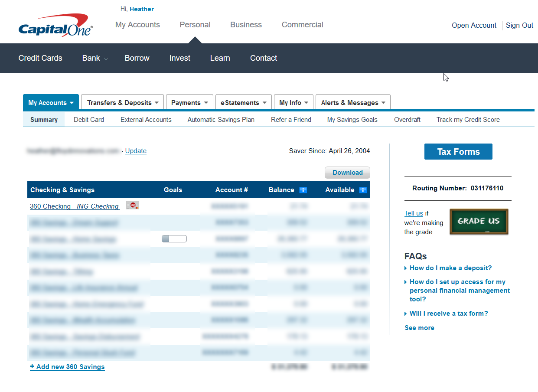
Task: Click the Grade Us chalkboard image
Action: (x=479, y=222)
